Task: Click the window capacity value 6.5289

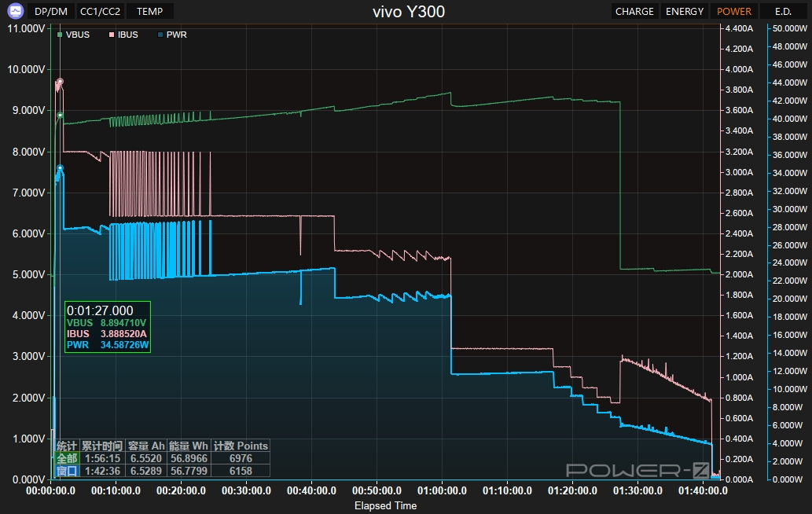Action: [146, 471]
